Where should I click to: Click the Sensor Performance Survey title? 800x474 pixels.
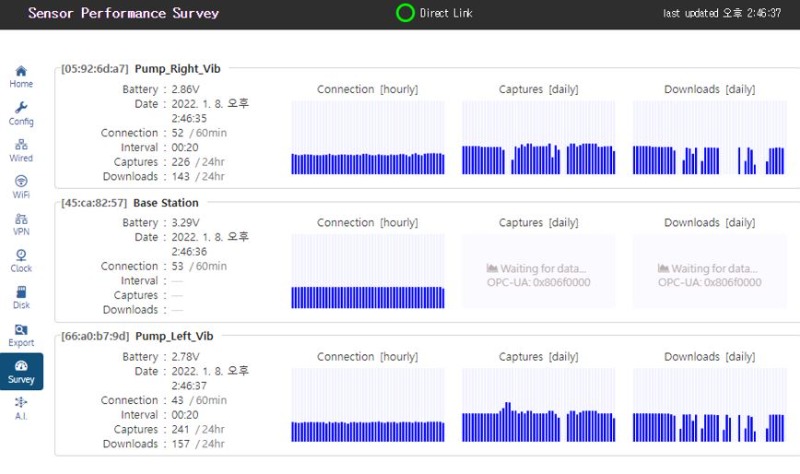pos(123,13)
